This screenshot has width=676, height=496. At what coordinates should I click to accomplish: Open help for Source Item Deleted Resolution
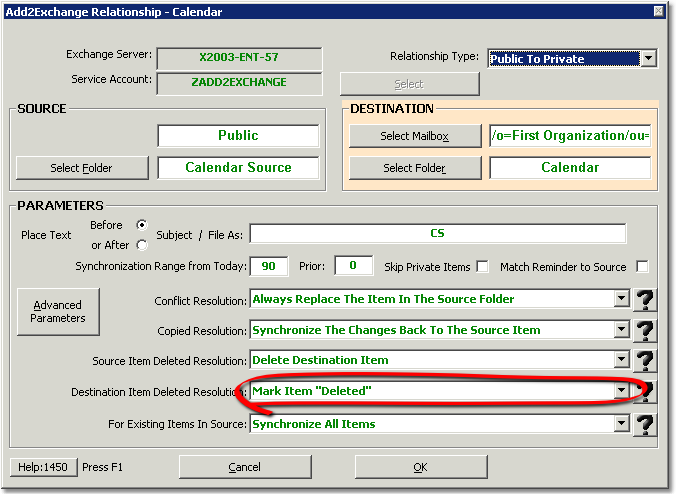coord(645,361)
